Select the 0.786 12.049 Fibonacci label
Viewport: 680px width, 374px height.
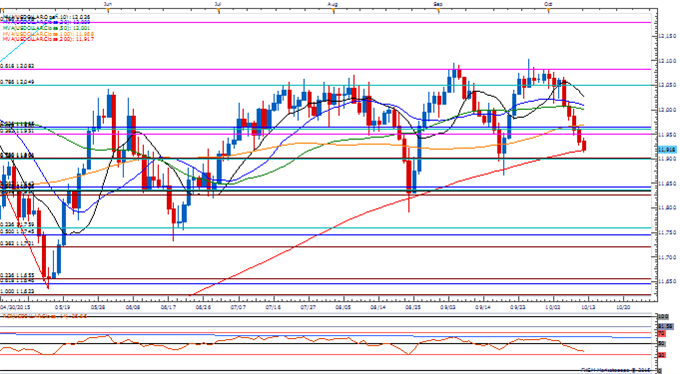(17, 82)
